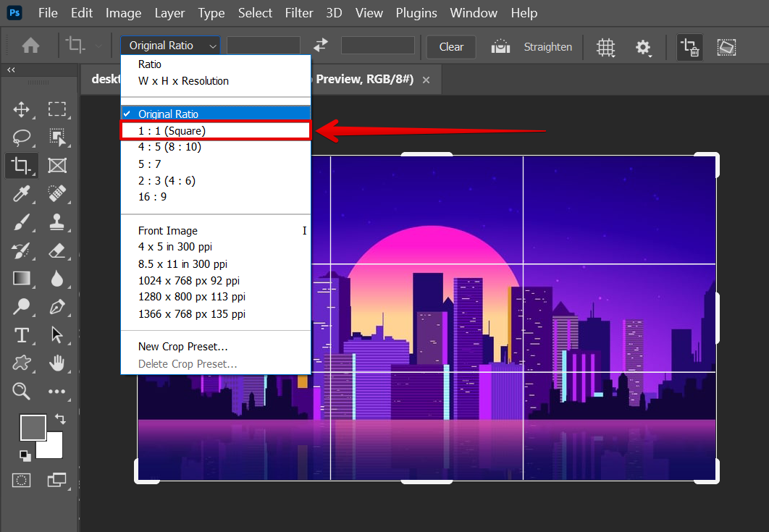The width and height of the screenshot is (769, 532).
Task: Toggle Quick Mask mode
Action: coord(22,479)
